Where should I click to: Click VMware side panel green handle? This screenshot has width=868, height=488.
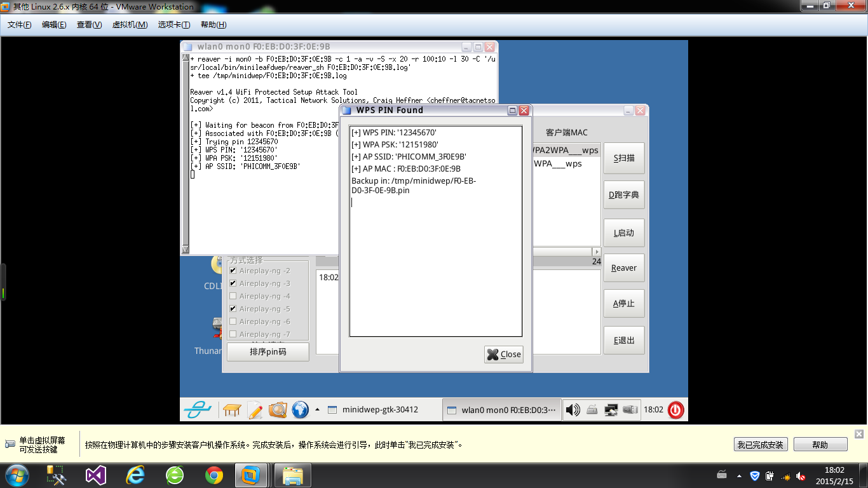pos(3,282)
